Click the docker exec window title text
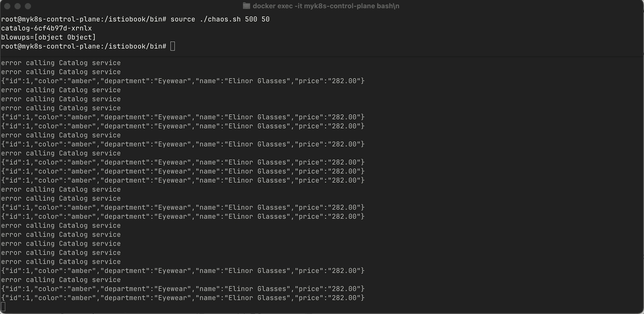 [x=326, y=6]
